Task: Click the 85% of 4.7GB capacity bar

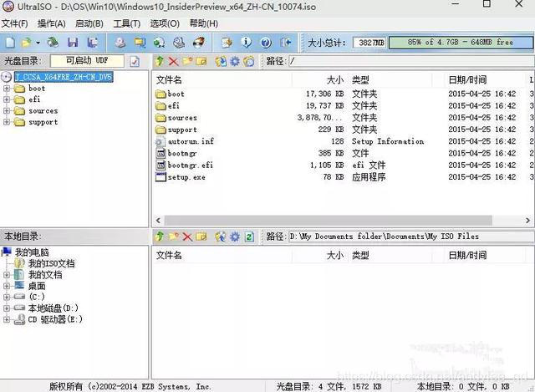Action: click(461, 43)
